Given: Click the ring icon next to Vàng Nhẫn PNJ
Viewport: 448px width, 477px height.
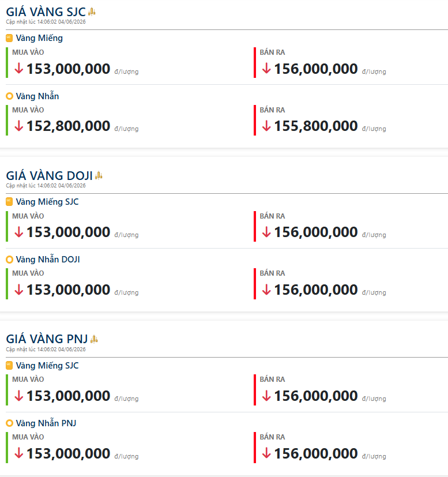Looking at the screenshot, I should pos(9,423).
